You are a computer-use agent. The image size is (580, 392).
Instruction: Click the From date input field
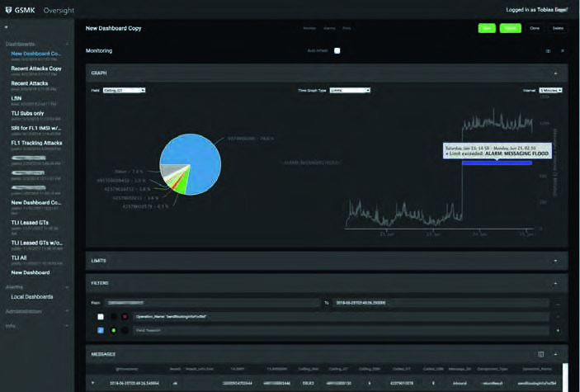pos(212,303)
